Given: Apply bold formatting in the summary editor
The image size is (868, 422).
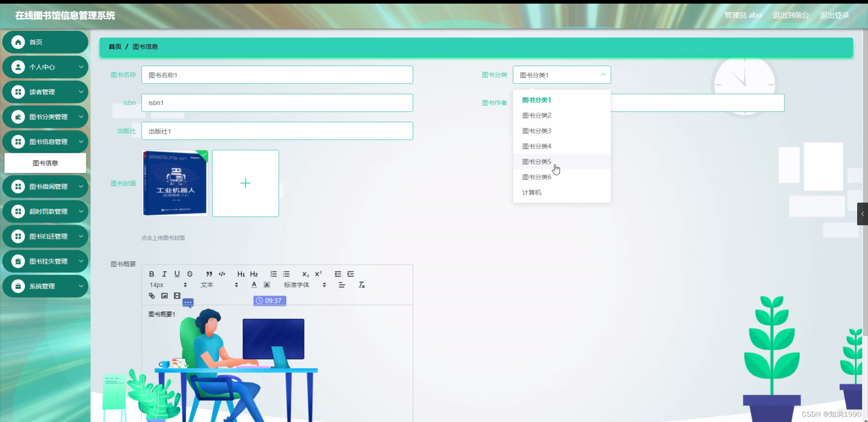Looking at the screenshot, I should [151, 274].
